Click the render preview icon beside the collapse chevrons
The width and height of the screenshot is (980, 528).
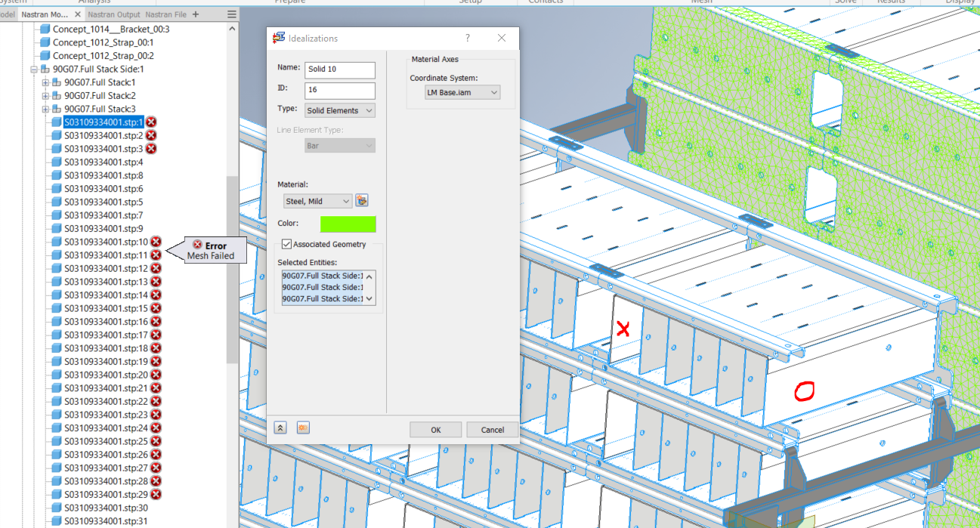pos(302,427)
